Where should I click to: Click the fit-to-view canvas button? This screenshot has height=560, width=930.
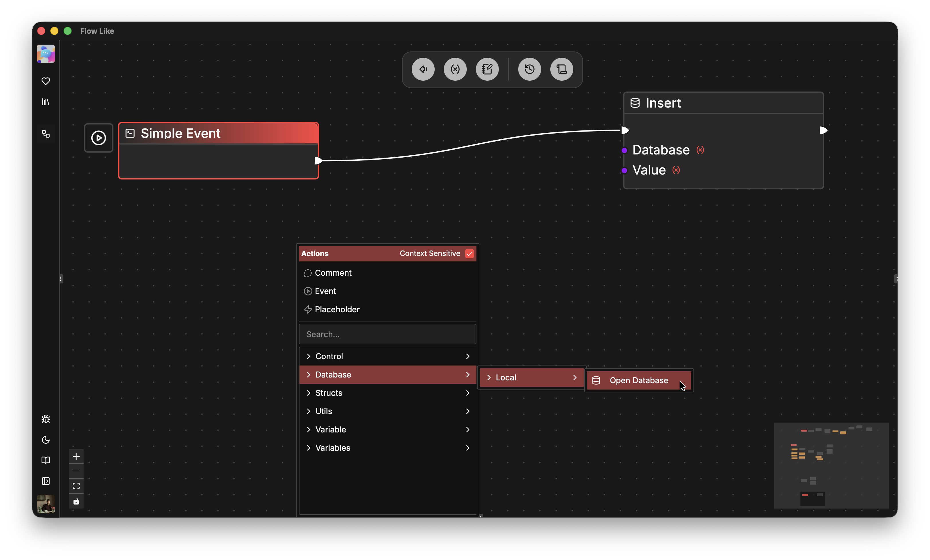(76, 486)
